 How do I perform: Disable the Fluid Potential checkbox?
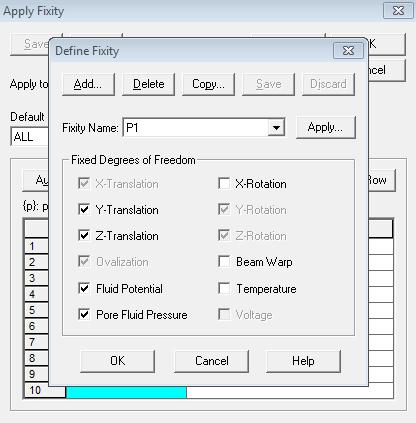click(x=84, y=288)
